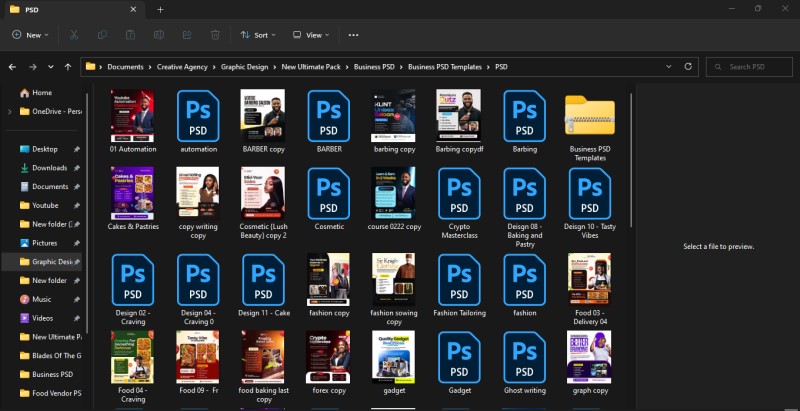Open Videos in navigation pane

pos(44,318)
